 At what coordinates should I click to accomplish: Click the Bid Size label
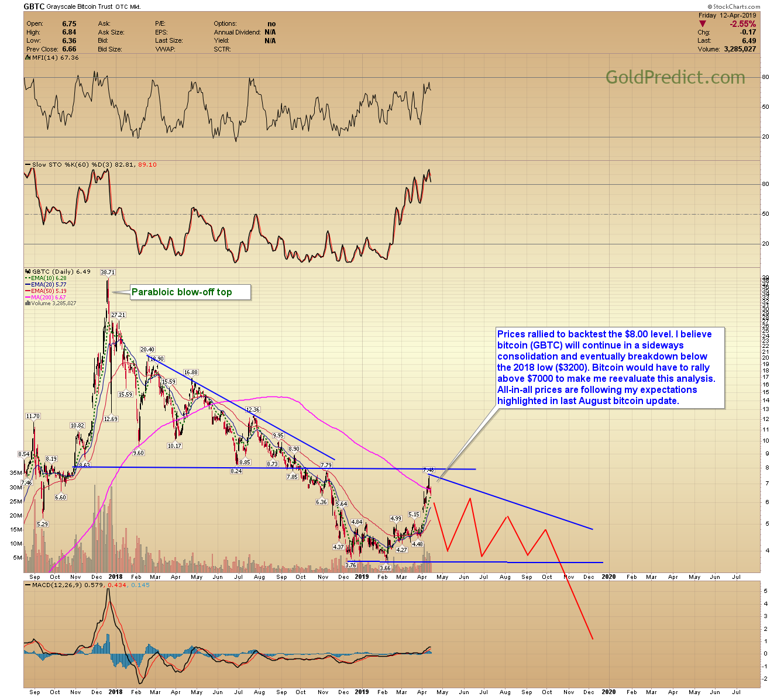click(110, 49)
